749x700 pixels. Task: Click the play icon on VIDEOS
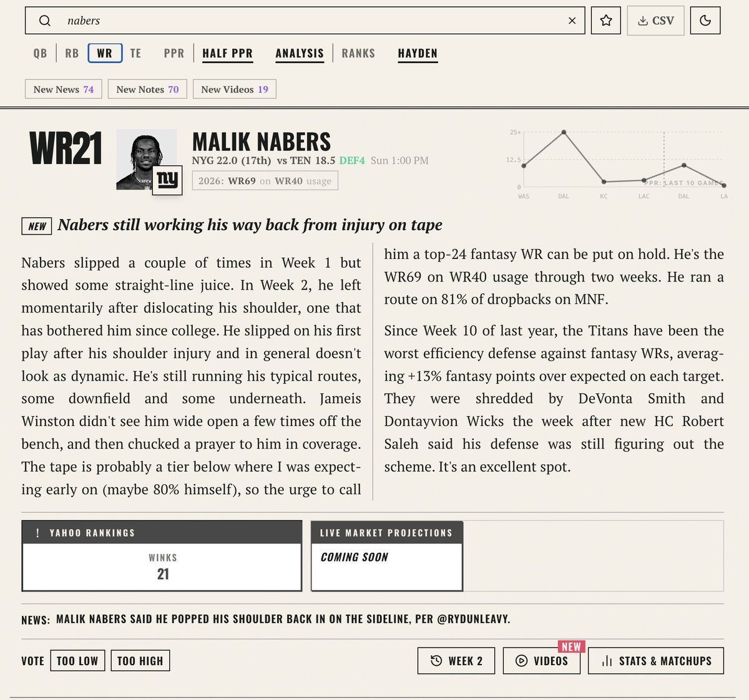(521, 661)
